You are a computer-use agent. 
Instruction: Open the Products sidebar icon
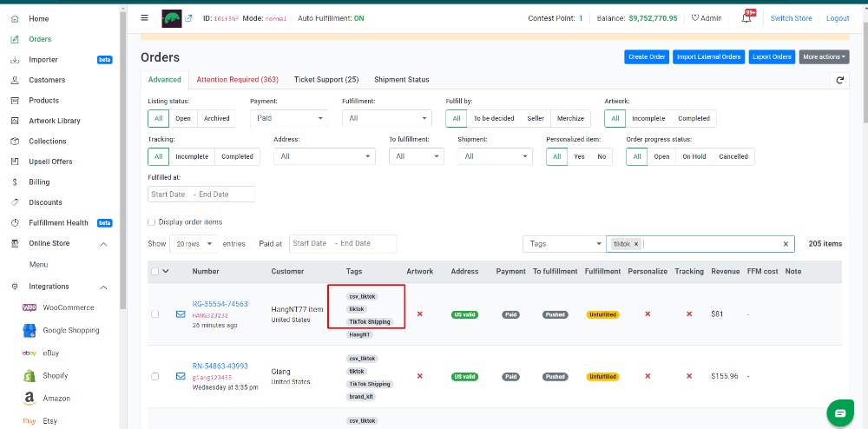click(16, 101)
